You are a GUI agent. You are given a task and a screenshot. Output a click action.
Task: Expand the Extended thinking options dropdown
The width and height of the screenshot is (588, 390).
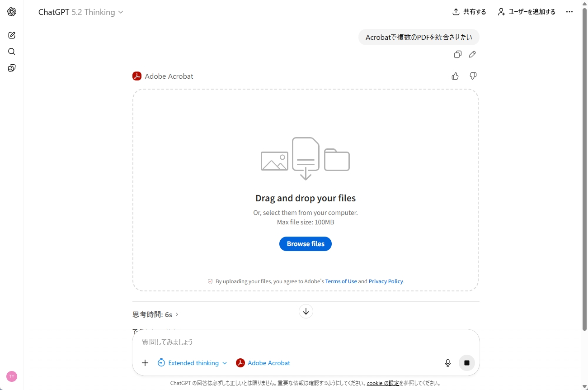point(193,363)
